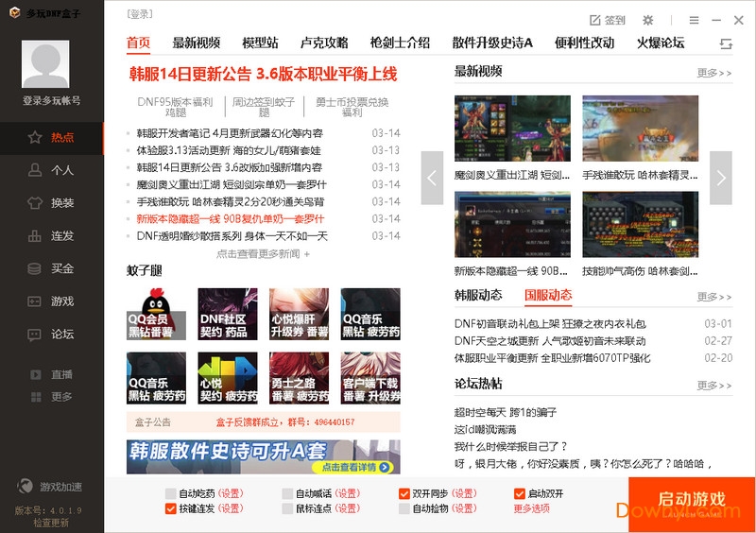The image size is (756, 533).
Task: Open forum post 超时空每天 蹲1的骗子
Action: pos(506,412)
